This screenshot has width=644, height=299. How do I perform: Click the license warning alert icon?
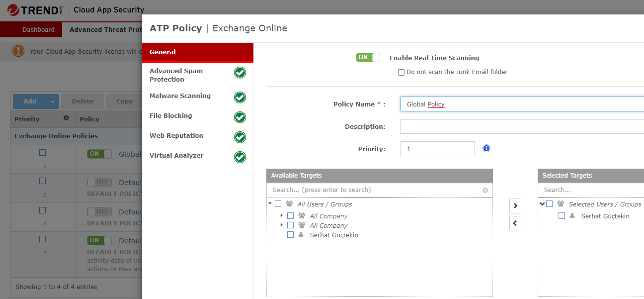pos(18,51)
